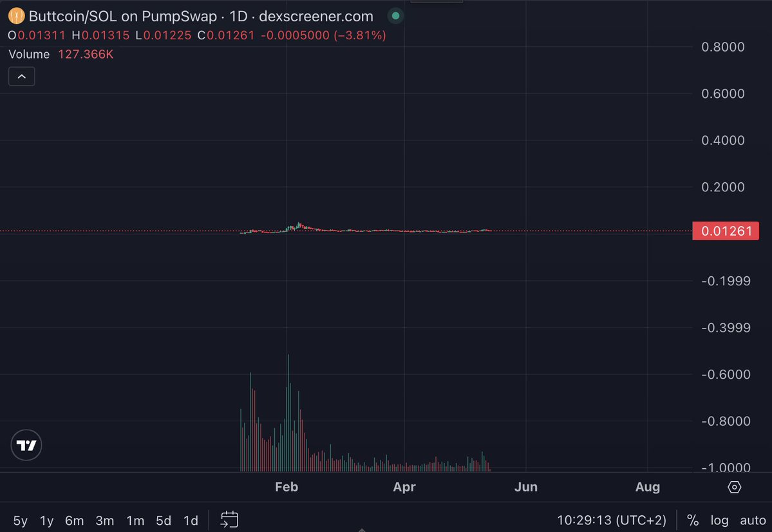Click the -0.6000 price axis label
This screenshot has height=532, width=772.
click(x=726, y=374)
